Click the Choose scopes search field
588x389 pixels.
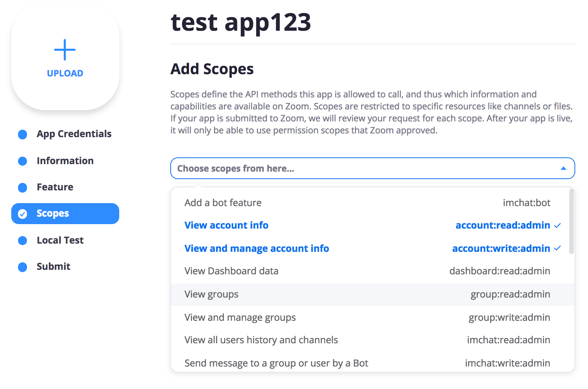[337, 169]
